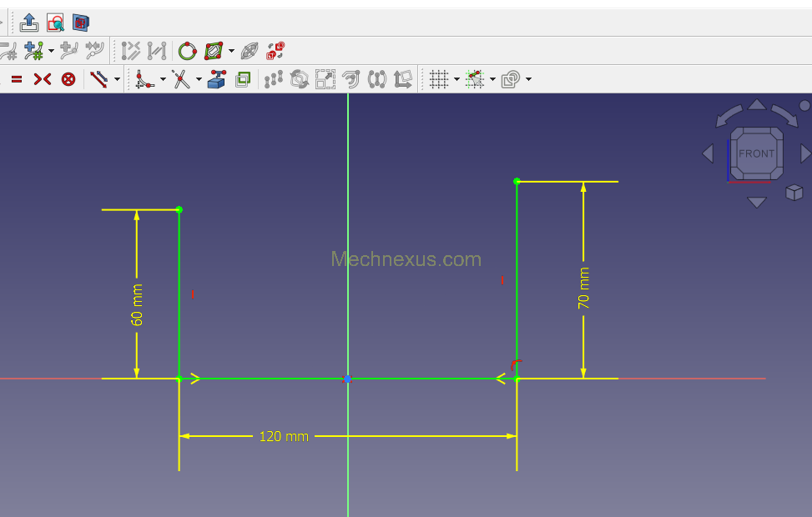812x517 pixels.
Task: Toggle the sketch grid
Action: pyautogui.click(x=439, y=79)
